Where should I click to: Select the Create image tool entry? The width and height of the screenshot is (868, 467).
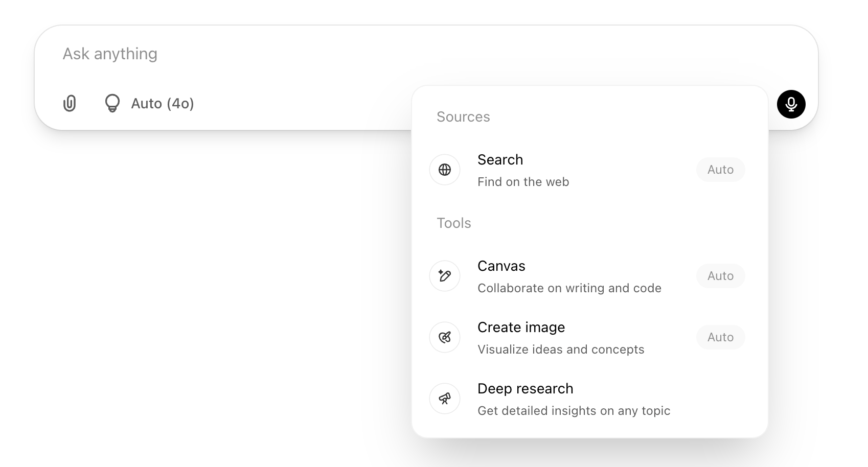521,328
